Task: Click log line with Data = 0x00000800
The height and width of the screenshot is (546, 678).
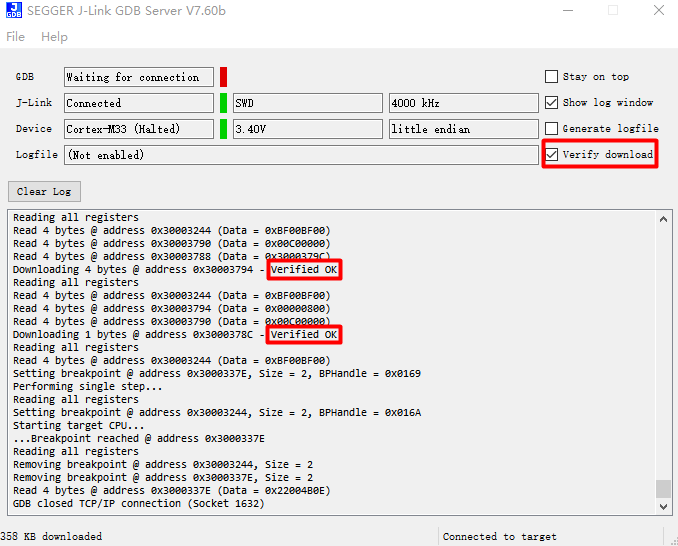Action: [172, 308]
